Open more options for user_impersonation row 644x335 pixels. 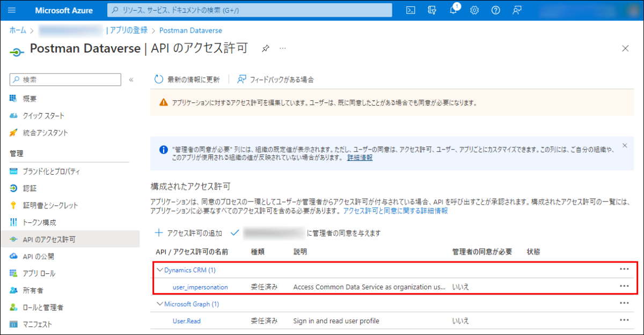(624, 286)
